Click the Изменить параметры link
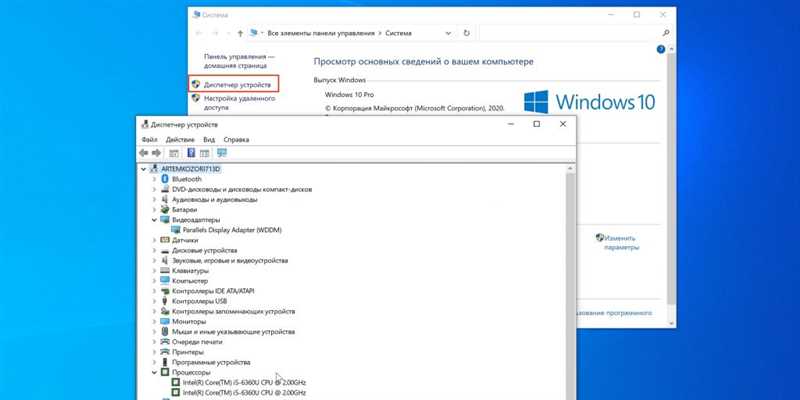 pyautogui.click(x=621, y=242)
